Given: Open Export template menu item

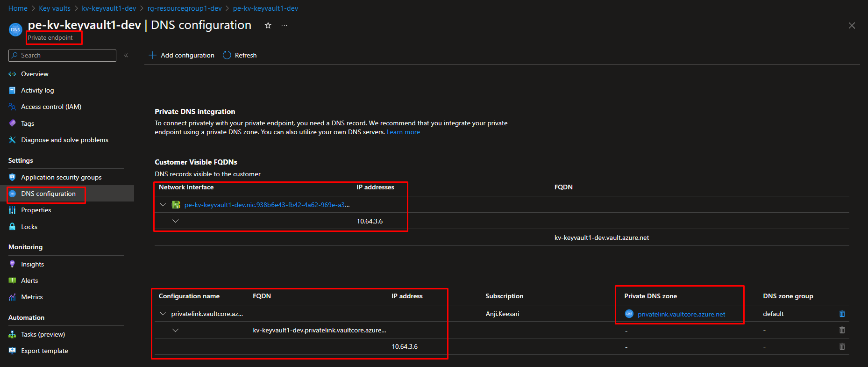Looking at the screenshot, I should click(44, 351).
